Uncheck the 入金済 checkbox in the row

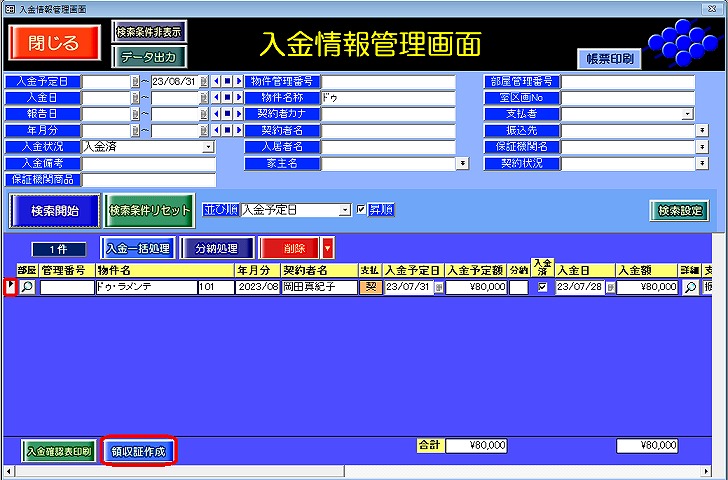pyautogui.click(x=543, y=287)
